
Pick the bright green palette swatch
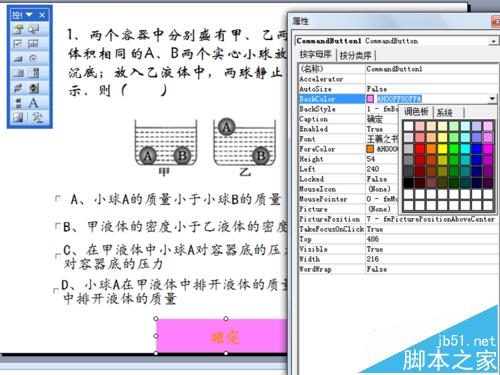[454, 149]
